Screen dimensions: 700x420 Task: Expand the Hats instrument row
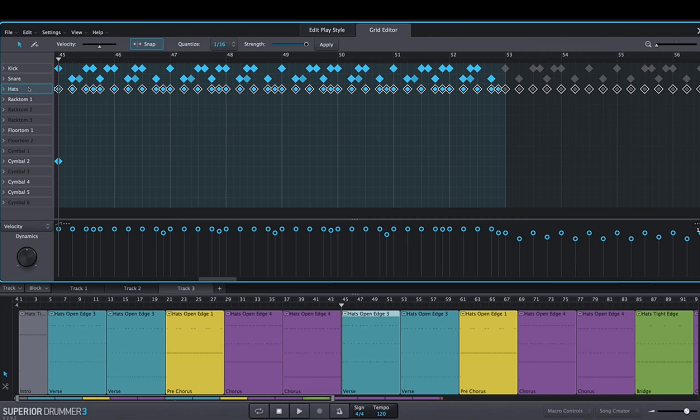click(x=4, y=89)
